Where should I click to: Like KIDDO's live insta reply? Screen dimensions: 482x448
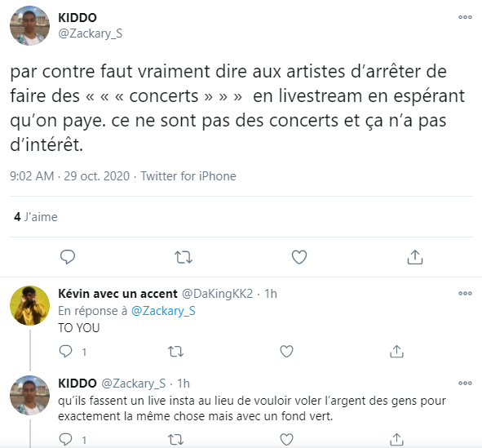pyautogui.click(x=286, y=440)
